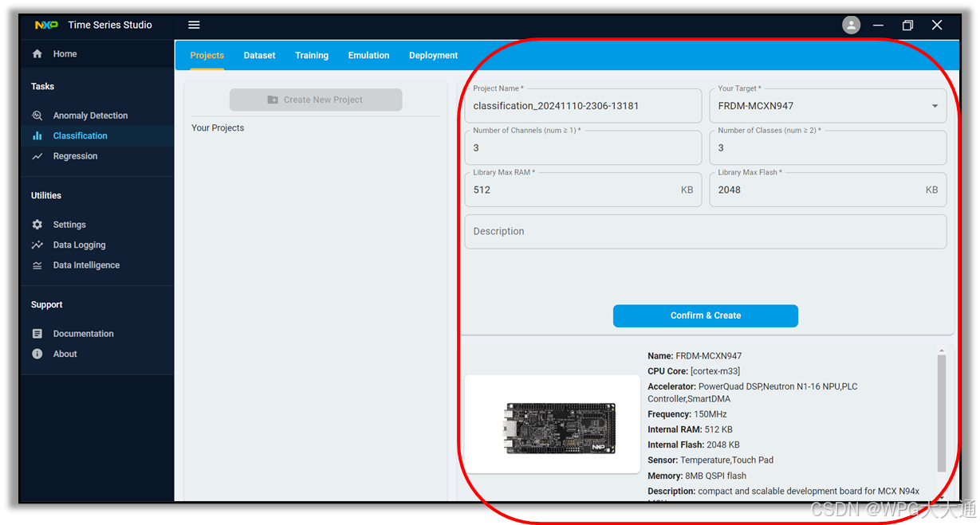Image resolution: width=980 pixels, height=525 pixels.
Task: Click the Description text field
Action: pos(706,231)
